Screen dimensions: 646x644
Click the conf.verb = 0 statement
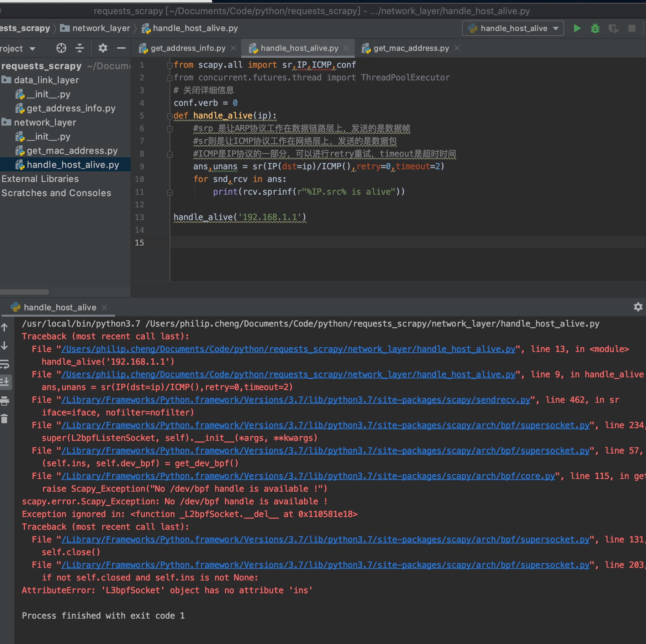206,103
